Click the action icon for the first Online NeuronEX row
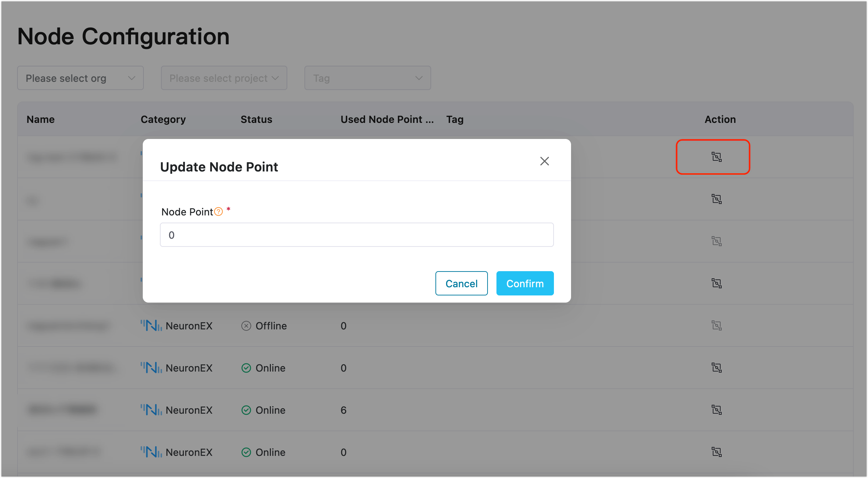The height and width of the screenshot is (478, 868). coord(716,368)
